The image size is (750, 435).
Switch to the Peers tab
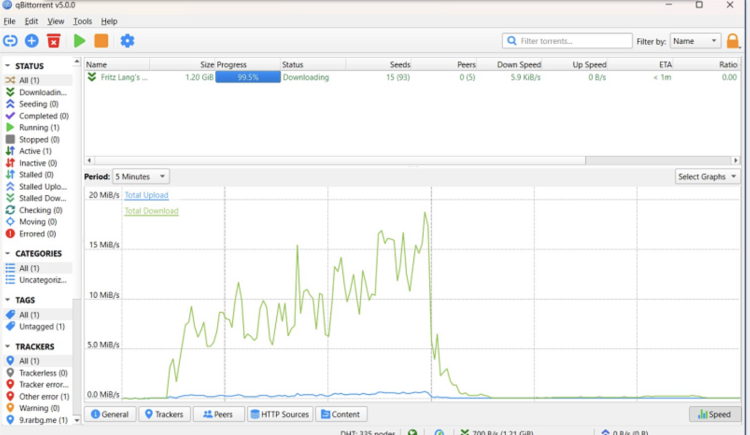click(x=219, y=414)
